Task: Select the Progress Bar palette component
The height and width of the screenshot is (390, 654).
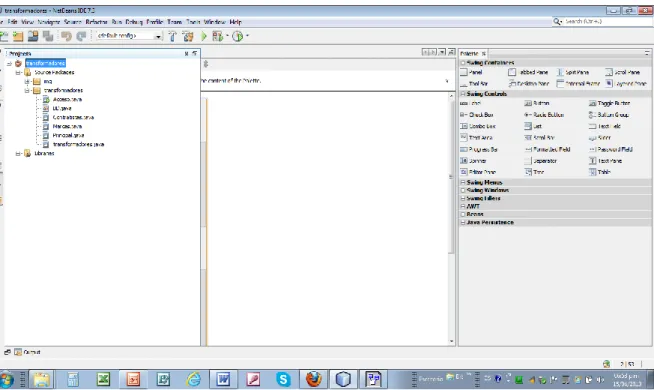Action: click(x=479, y=149)
